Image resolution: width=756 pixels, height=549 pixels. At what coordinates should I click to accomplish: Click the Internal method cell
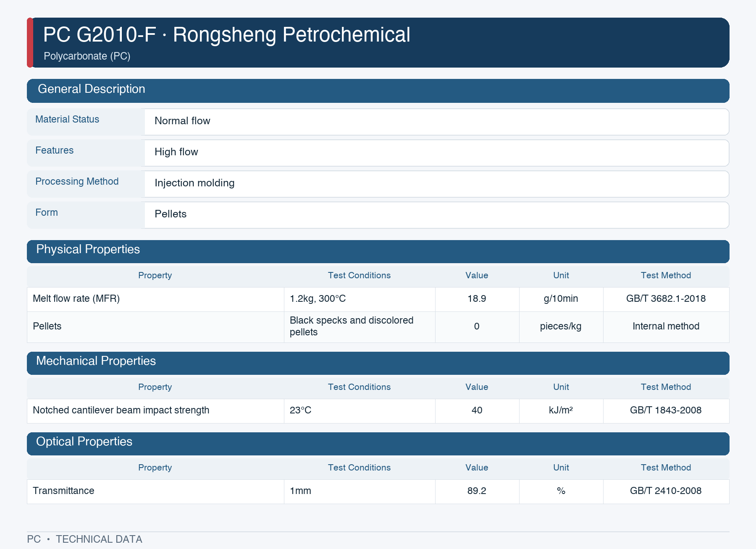point(666,327)
